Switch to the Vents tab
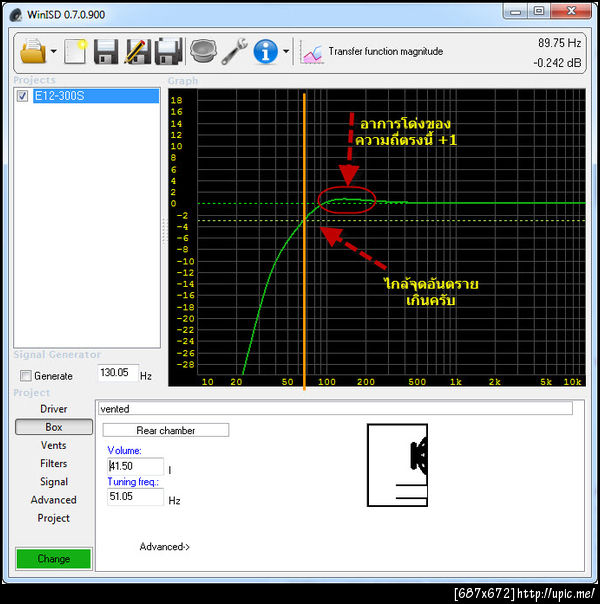The image size is (600, 604). pos(54,445)
